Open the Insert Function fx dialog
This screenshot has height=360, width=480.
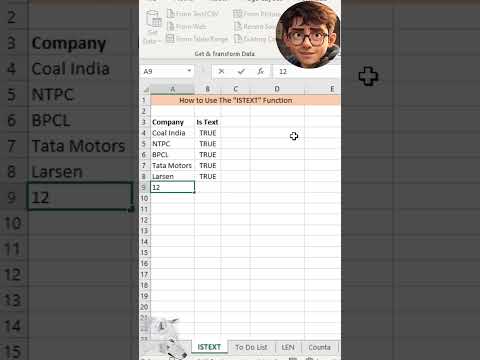[x=260, y=71]
